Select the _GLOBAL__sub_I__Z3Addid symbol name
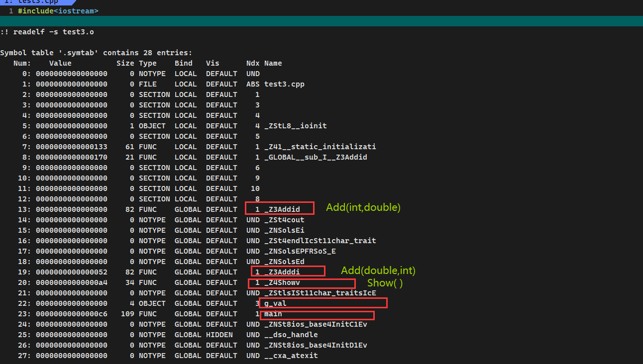The height and width of the screenshot is (364, 643). (316, 157)
